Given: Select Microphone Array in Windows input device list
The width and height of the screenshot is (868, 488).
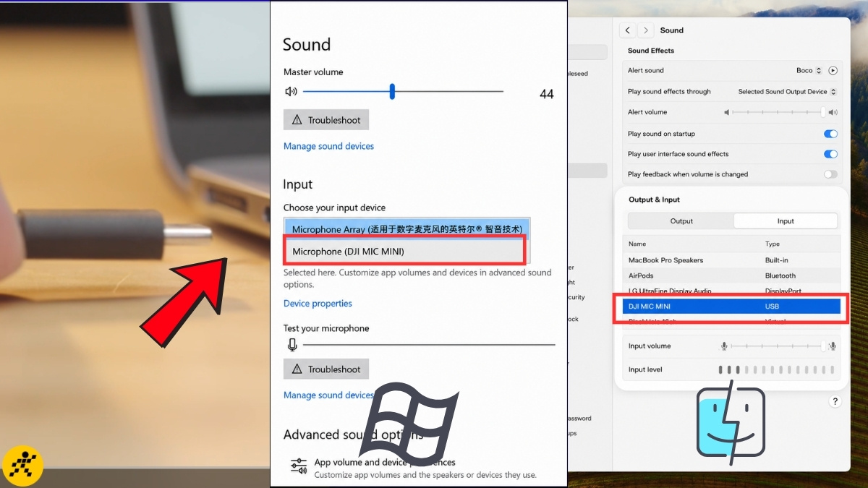Looking at the screenshot, I should (407, 229).
